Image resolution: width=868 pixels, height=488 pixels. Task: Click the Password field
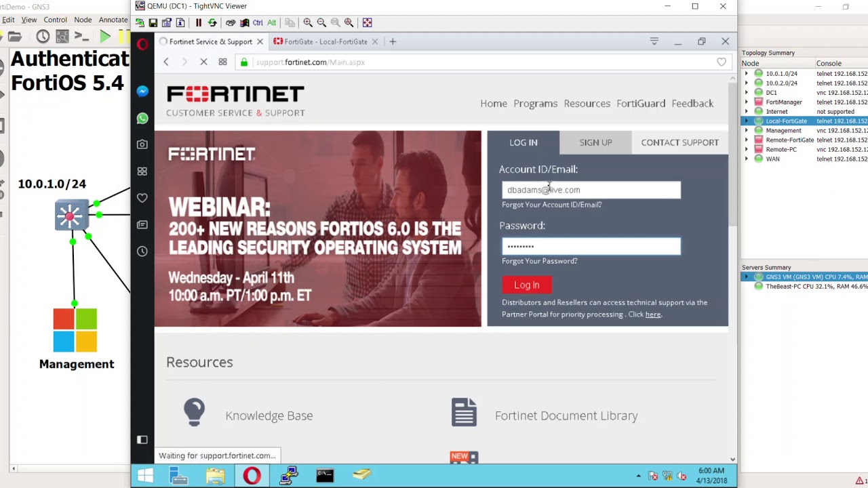click(591, 246)
